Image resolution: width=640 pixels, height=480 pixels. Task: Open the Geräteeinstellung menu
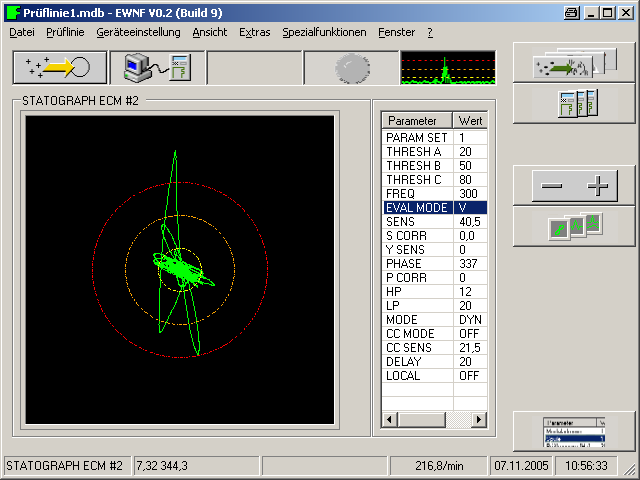coord(138,32)
